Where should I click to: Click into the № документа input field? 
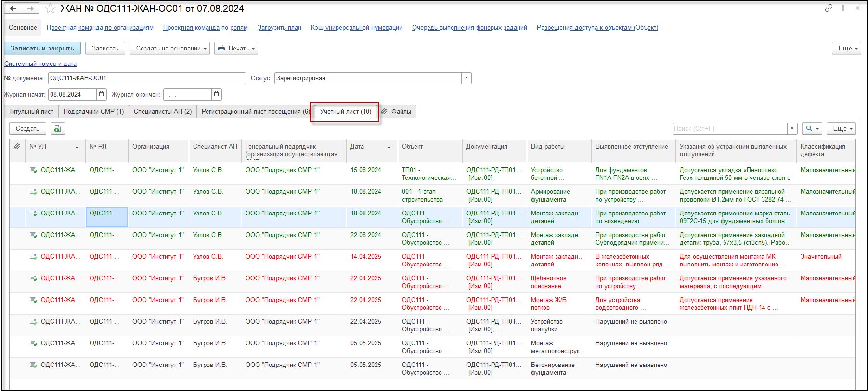click(x=146, y=78)
